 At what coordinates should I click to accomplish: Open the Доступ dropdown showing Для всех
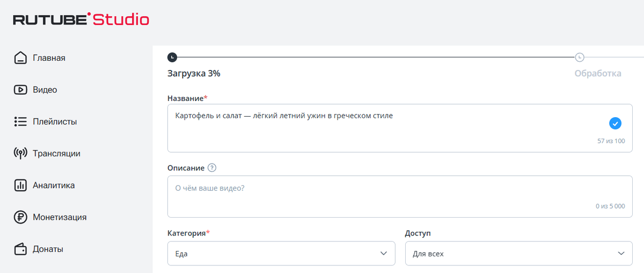coord(518,253)
